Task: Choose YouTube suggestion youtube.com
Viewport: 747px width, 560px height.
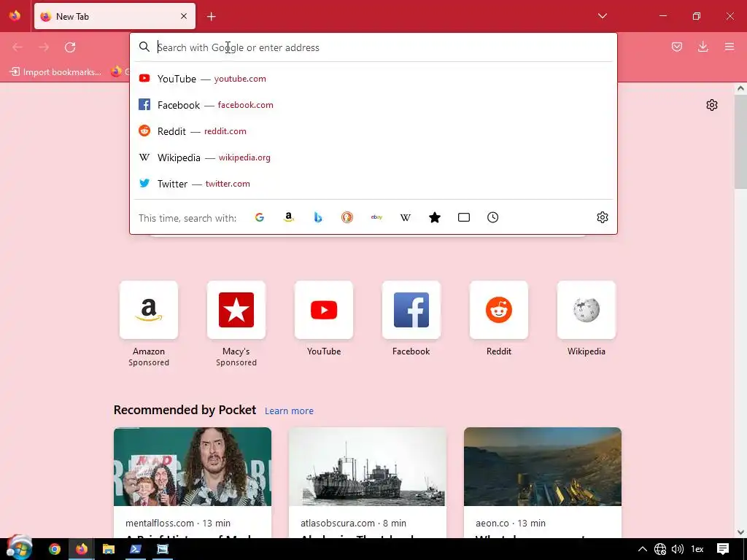Action: [373, 79]
